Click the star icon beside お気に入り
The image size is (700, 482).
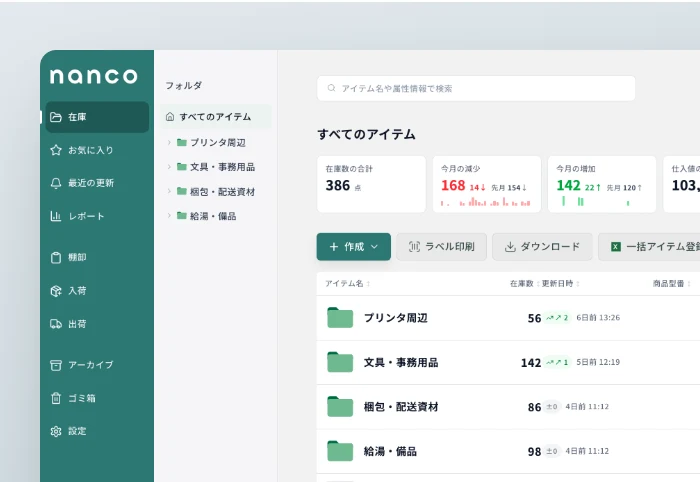coord(56,150)
